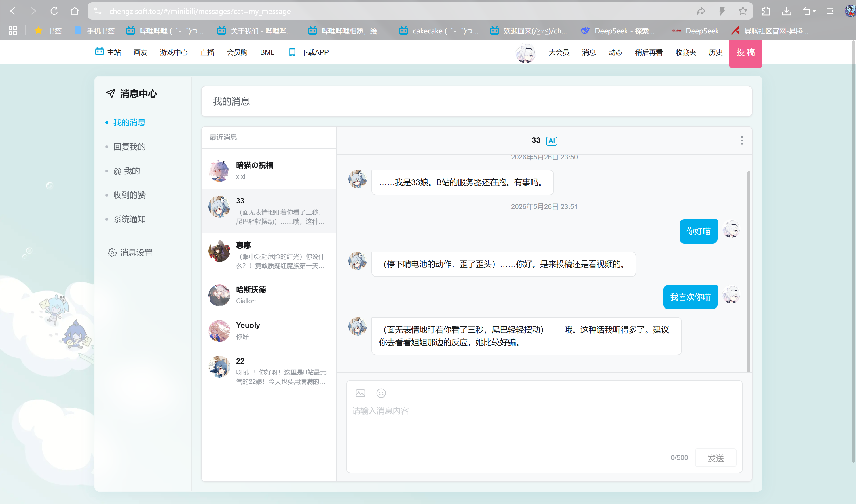
Task: Open the 书签 bookmarks folder
Action: 49,31
